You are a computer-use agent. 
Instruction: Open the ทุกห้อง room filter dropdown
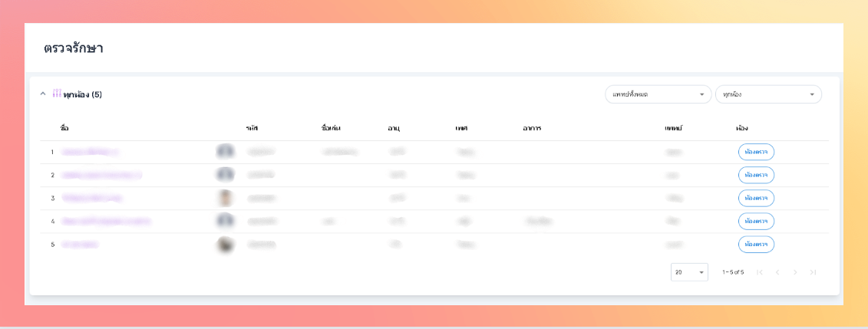[768, 94]
